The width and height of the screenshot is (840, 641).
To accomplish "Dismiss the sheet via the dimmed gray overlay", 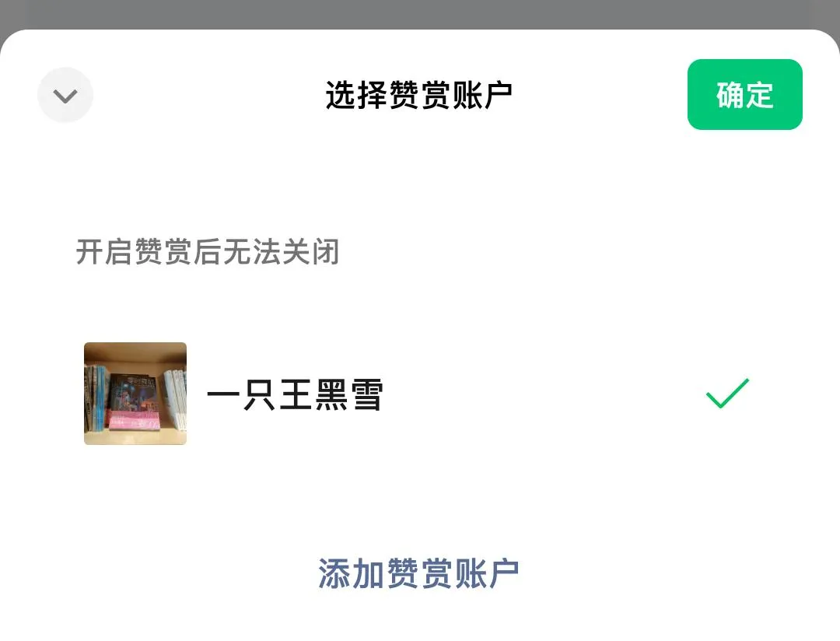I will tap(420, 13).
